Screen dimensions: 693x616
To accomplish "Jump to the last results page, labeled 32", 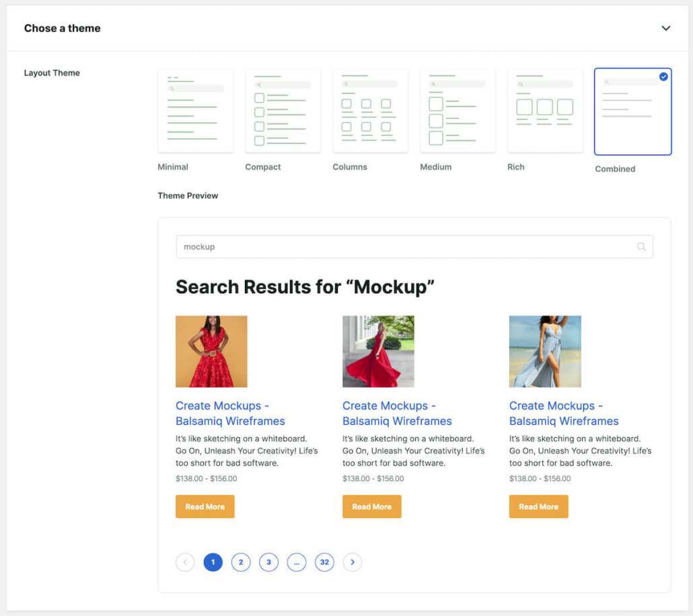I will (324, 562).
